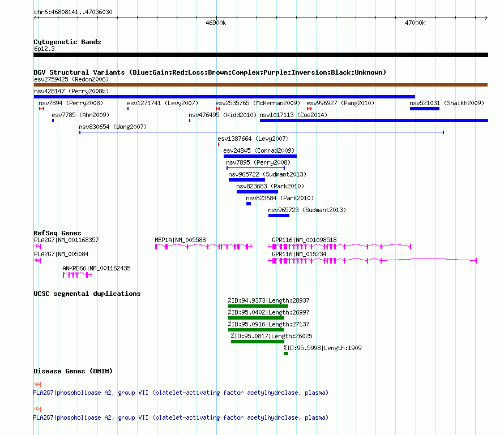Click the PLA2G7|NM_005084 gene glyph
The image size is (504, 435).
click(37, 261)
